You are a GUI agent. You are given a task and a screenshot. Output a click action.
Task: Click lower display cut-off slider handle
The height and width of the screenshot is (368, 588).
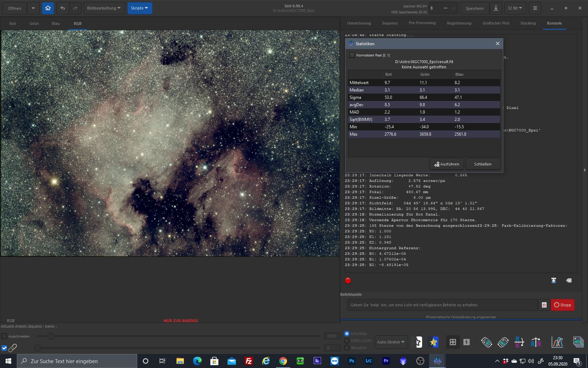[37, 348]
